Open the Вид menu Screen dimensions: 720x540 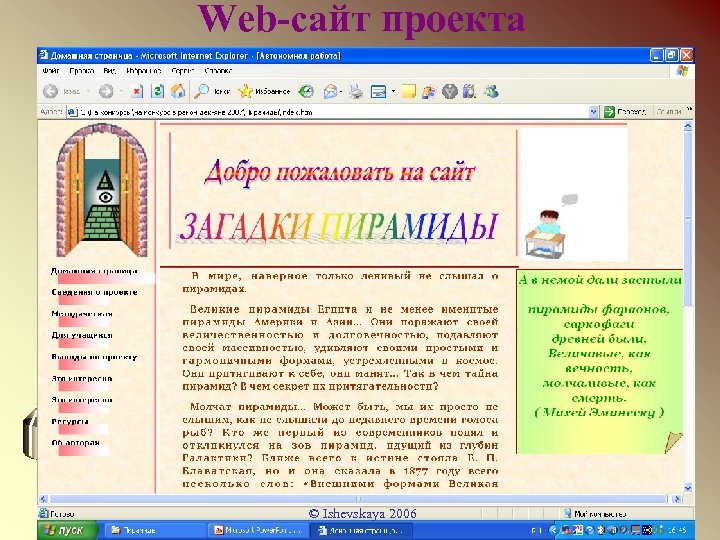(x=110, y=71)
